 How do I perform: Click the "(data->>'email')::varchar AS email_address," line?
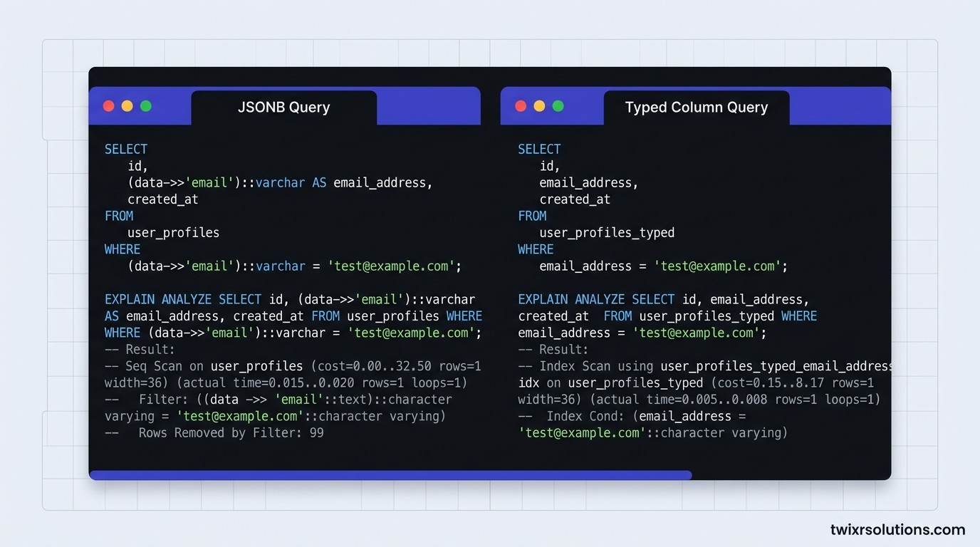pyautogui.click(x=280, y=183)
